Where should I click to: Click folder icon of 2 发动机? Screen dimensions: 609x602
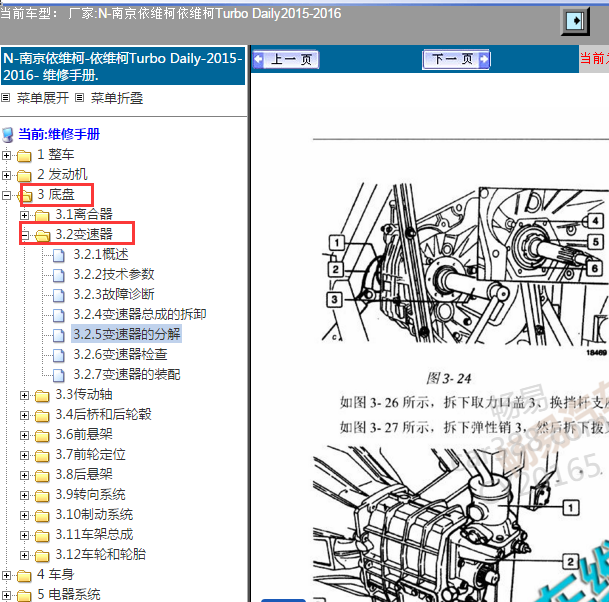(x=24, y=176)
